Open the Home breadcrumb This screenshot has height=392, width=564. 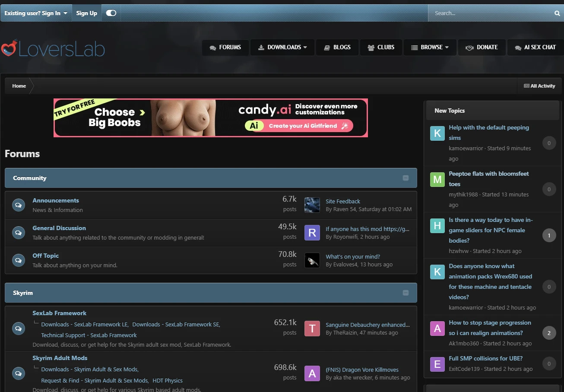pyautogui.click(x=19, y=86)
